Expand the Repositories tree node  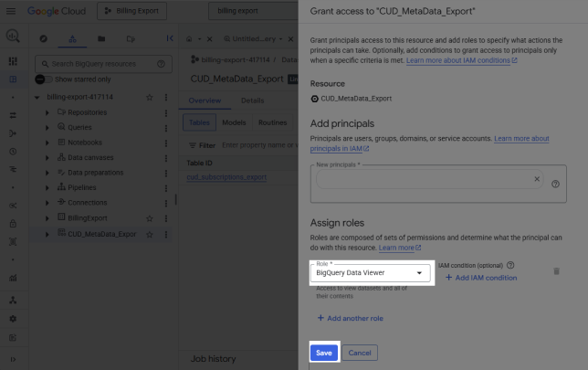pyautogui.click(x=47, y=111)
